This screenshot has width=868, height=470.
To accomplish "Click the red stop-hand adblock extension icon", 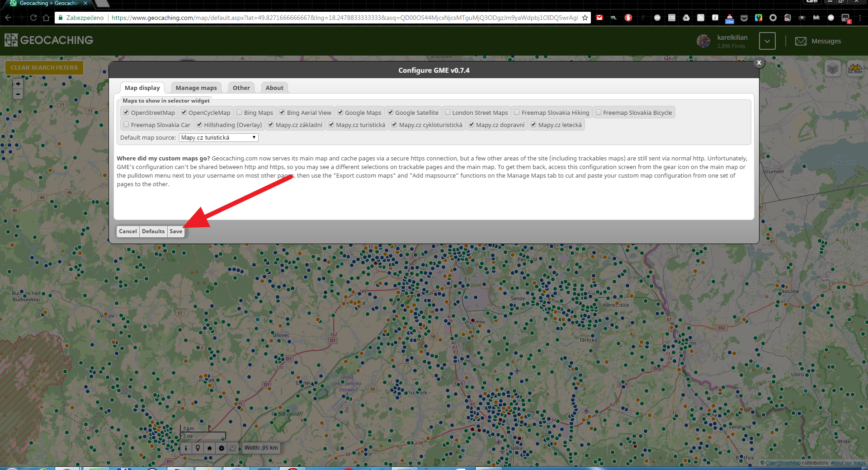I will click(628, 18).
